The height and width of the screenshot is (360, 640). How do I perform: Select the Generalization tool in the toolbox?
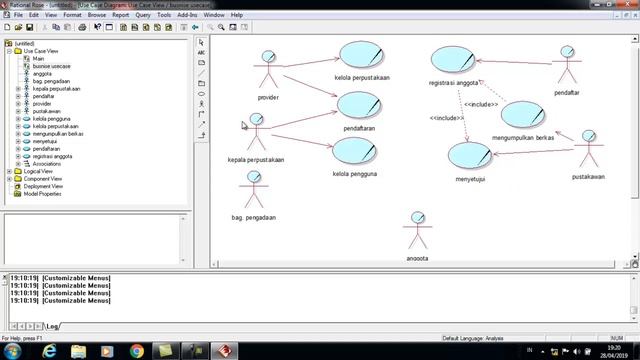pyautogui.click(x=201, y=135)
